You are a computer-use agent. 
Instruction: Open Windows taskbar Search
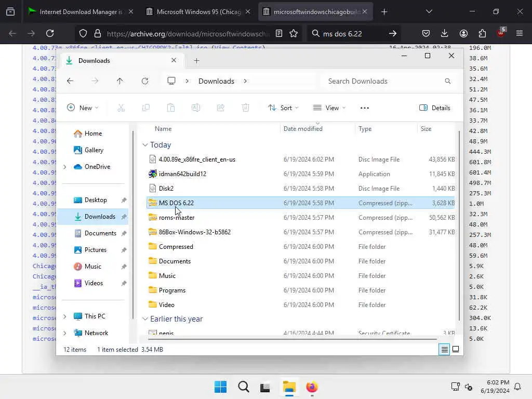click(243, 387)
